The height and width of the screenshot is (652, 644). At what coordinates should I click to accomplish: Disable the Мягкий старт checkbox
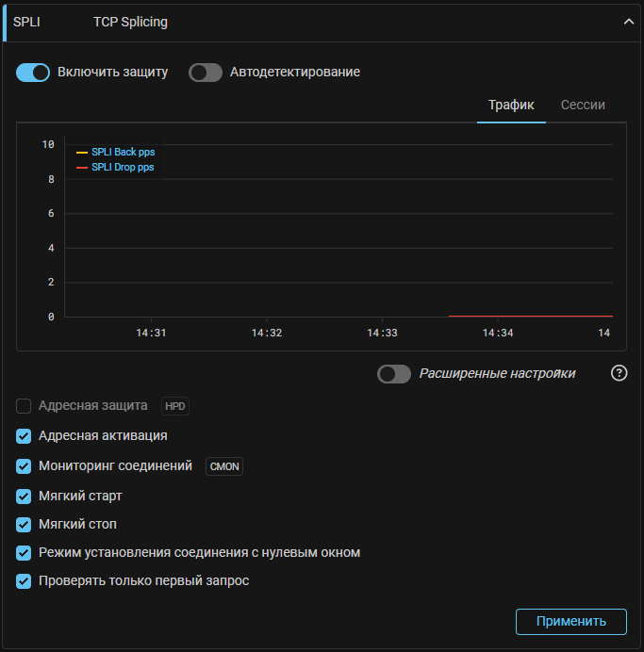25,496
